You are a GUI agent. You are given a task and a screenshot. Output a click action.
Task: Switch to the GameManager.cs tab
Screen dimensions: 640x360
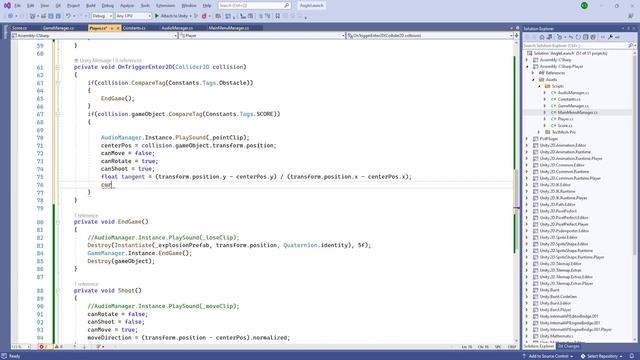(58, 28)
